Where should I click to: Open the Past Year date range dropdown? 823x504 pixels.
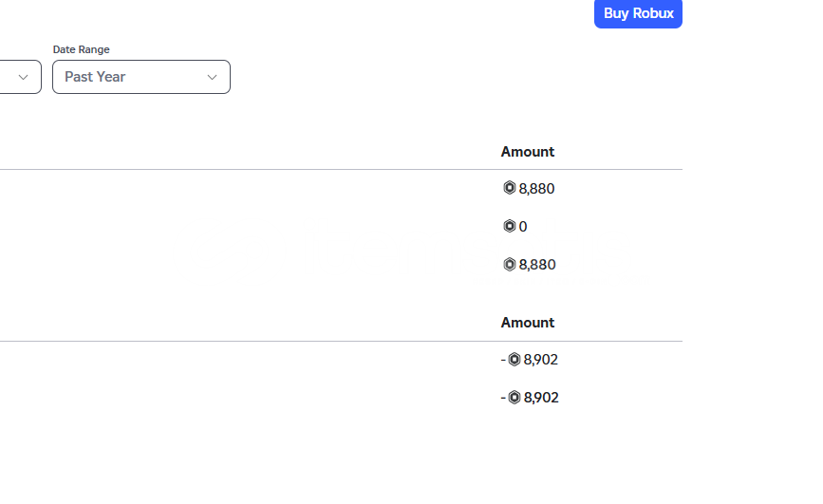pyautogui.click(x=141, y=77)
